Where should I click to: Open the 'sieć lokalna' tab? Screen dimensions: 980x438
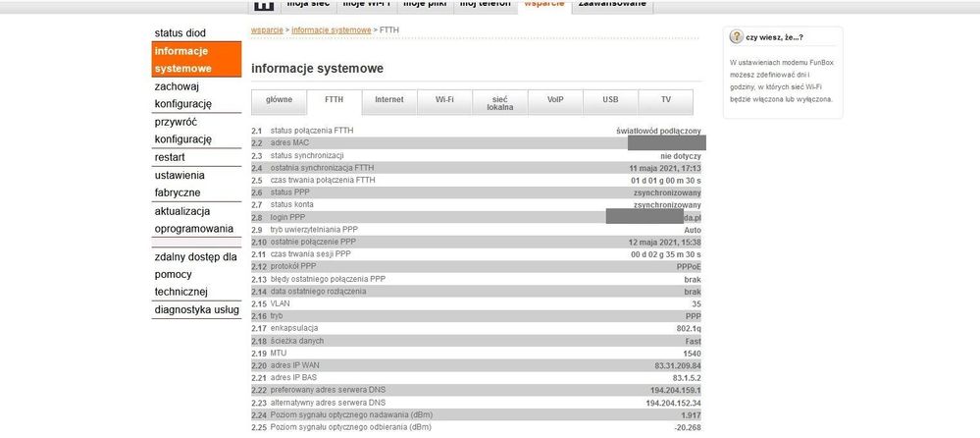500,102
